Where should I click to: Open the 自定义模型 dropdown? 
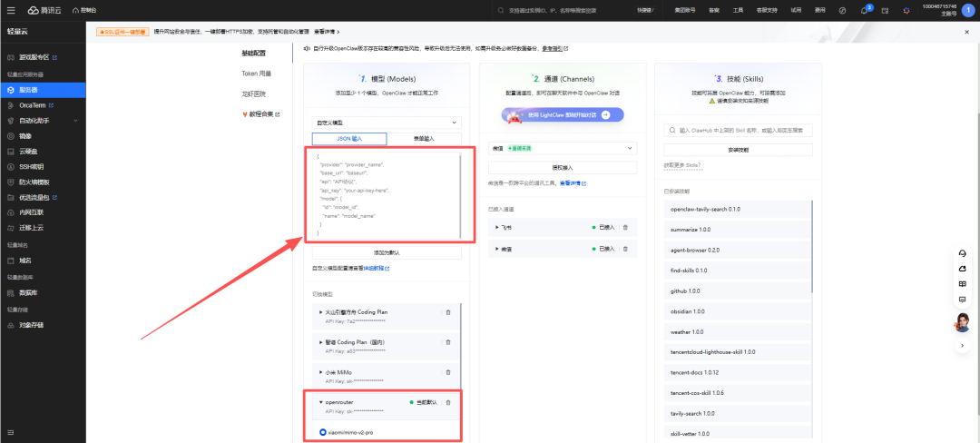click(x=387, y=122)
